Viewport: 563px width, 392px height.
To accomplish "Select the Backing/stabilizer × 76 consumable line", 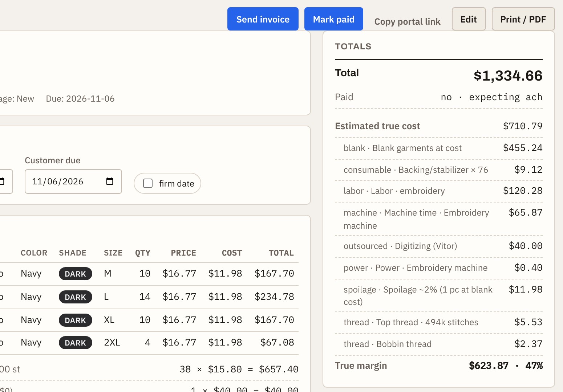I will tap(439, 170).
